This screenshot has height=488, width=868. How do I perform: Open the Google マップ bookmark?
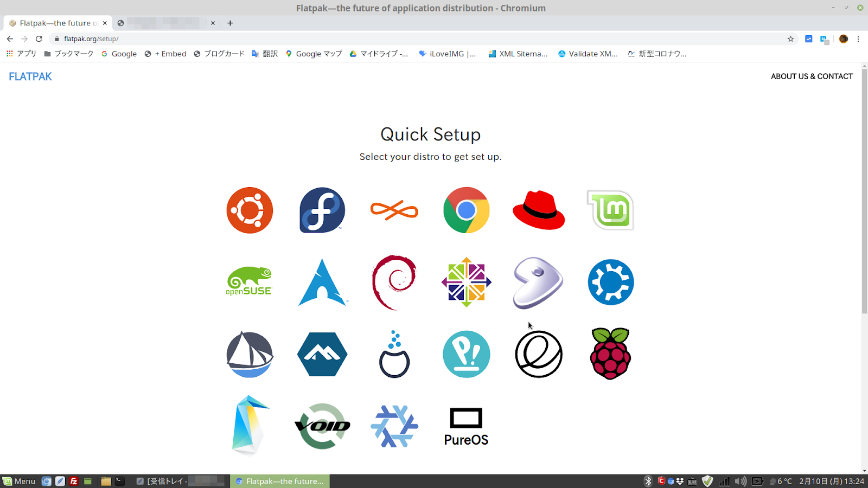[x=314, y=54]
